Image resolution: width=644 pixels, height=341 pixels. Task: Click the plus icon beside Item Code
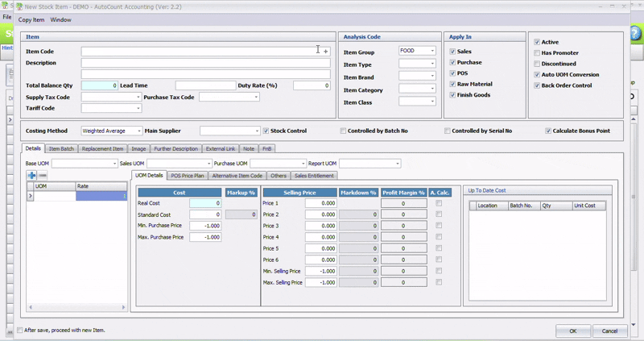pos(326,52)
